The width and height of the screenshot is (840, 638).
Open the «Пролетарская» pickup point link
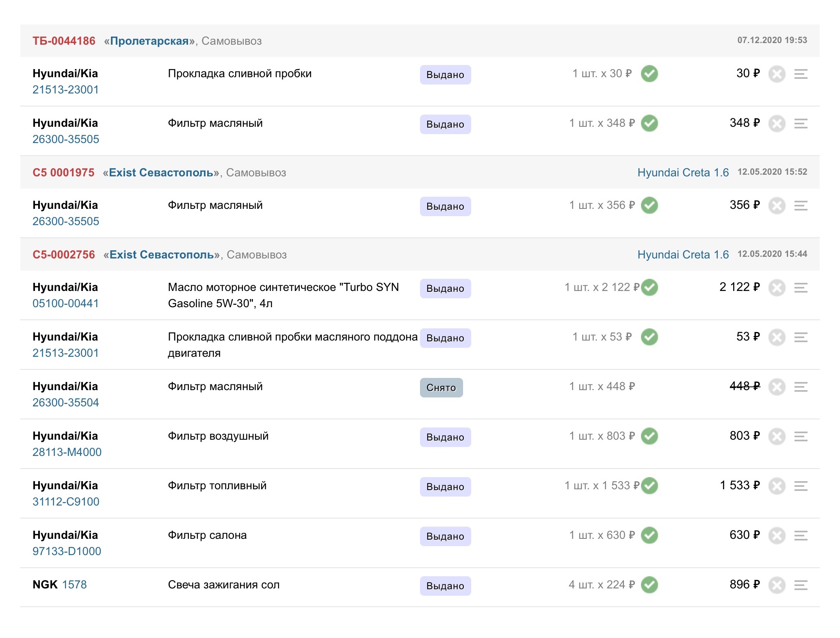click(149, 41)
